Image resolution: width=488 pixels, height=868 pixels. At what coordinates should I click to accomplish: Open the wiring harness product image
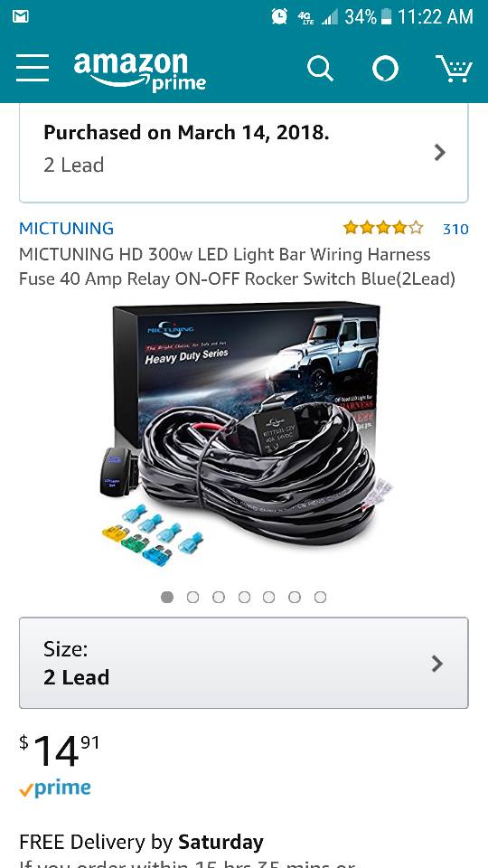244,435
